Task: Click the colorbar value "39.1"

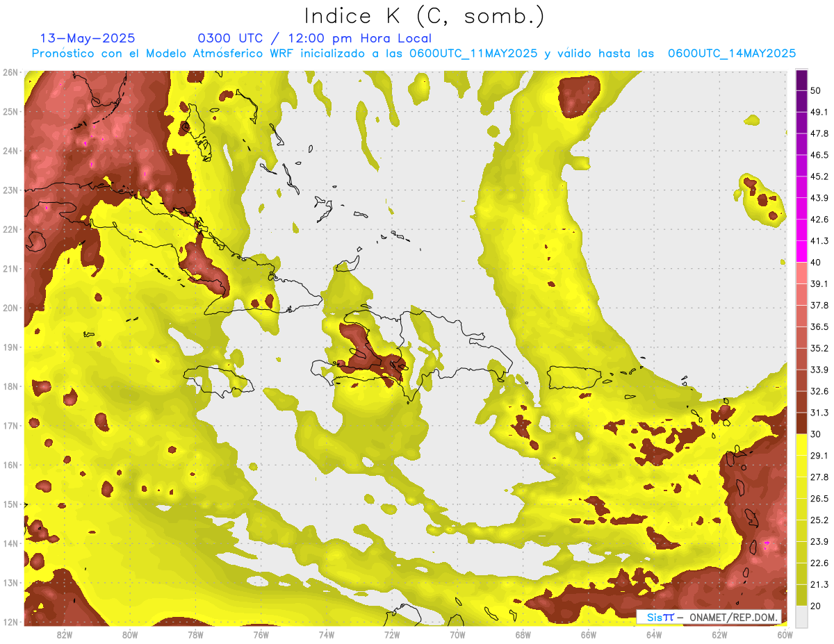Action: point(819,283)
